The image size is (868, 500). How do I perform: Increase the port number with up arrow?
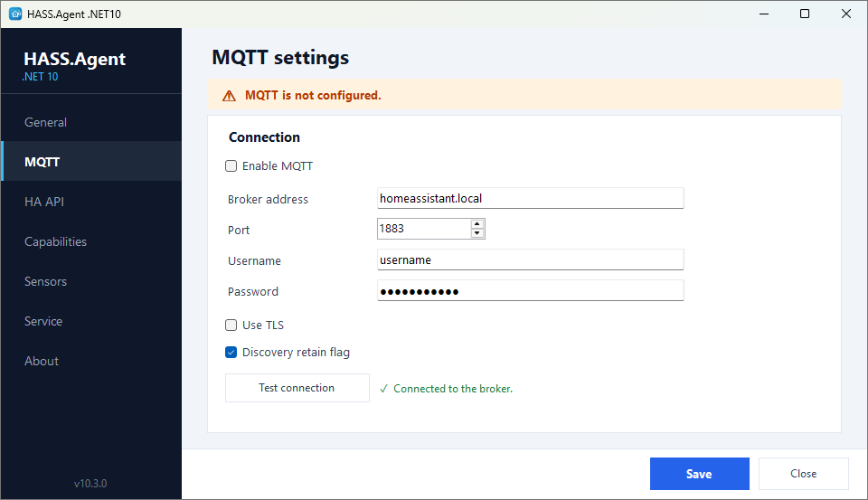[477, 223]
